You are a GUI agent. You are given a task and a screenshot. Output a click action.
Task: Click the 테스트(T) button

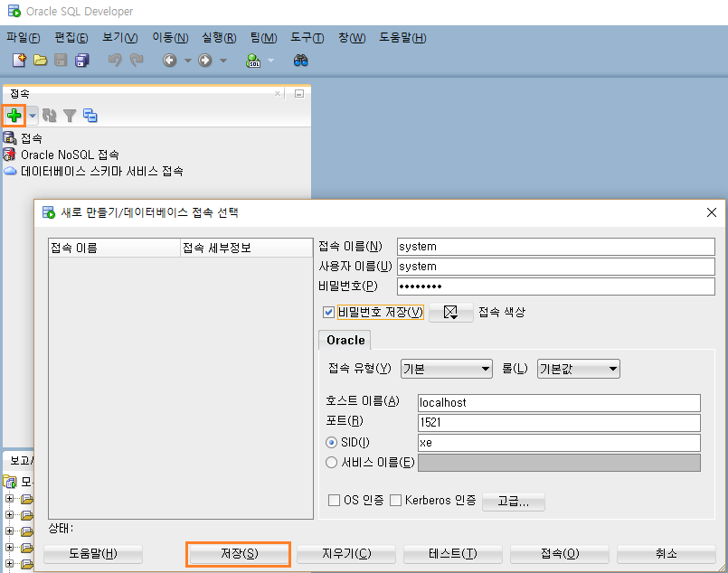pos(453,553)
